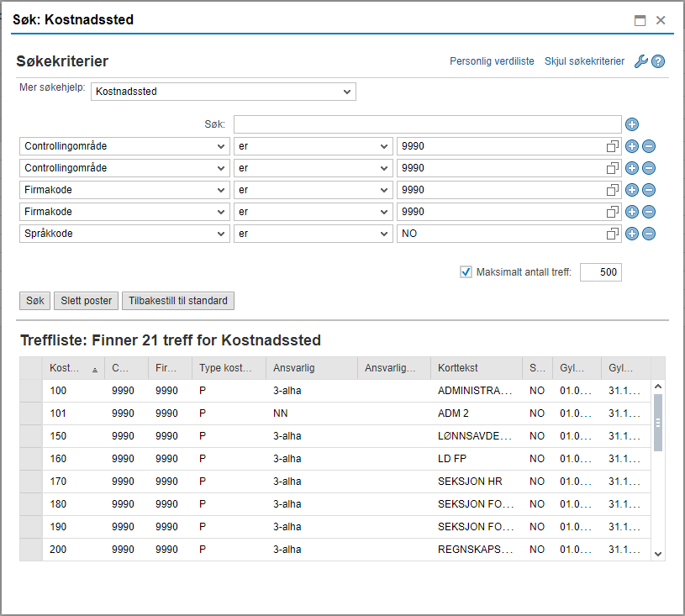Select row marker for Kostnadssted 160
The width and height of the screenshot is (685, 616).
click(x=31, y=459)
